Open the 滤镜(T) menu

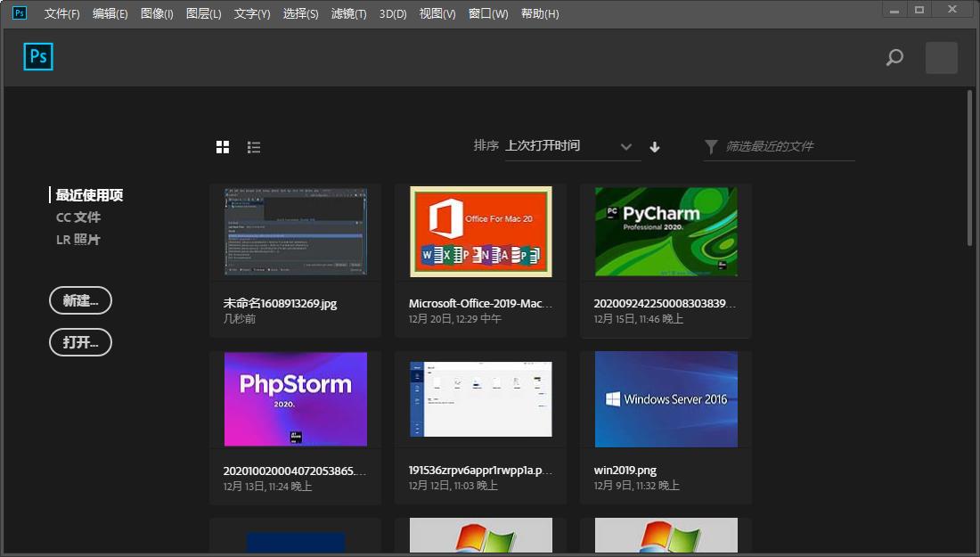click(x=348, y=13)
